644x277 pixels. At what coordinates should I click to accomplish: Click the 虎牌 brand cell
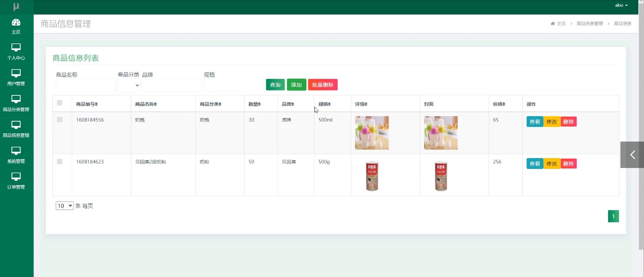[287, 120]
